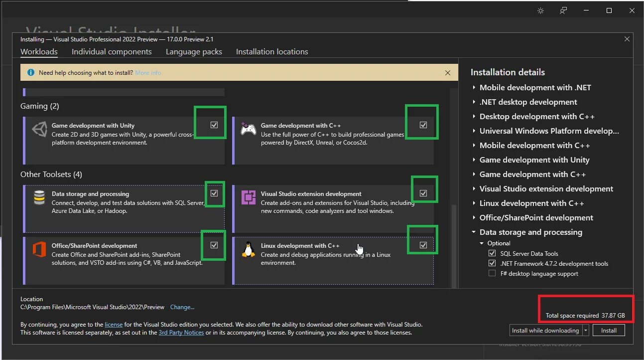Expand Linux development with C++ details
This screenshot has height=360, width=644.
pos(474,203)
